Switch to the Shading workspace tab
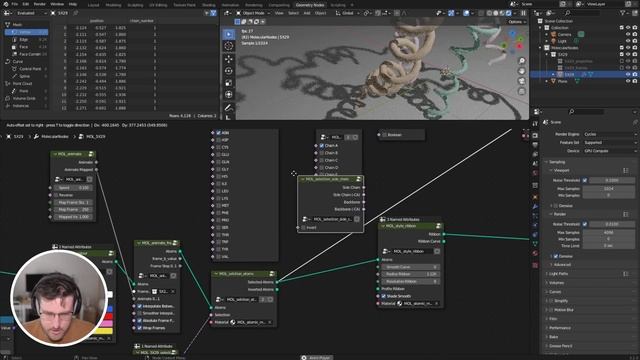640x360 pixels. point(209,5)
